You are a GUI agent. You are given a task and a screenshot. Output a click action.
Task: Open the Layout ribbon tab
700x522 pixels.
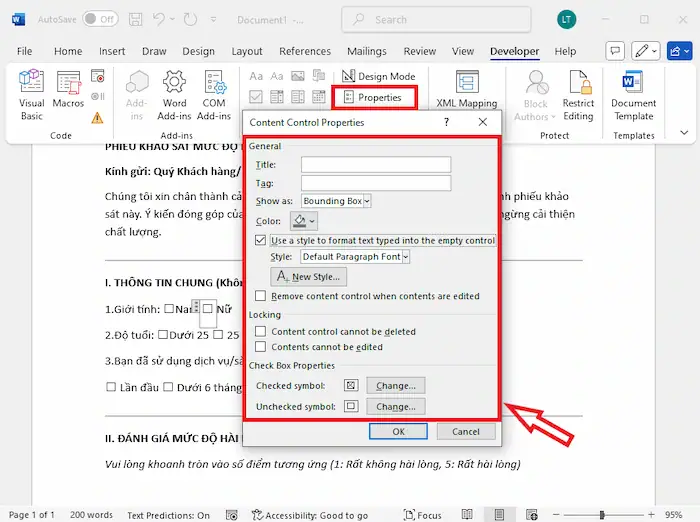click(x=247, y=51)
